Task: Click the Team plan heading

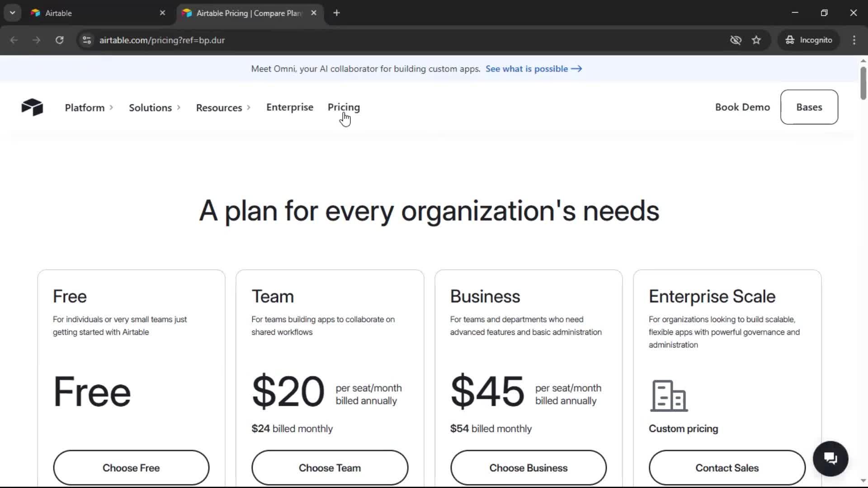Action: pyautogui.click(x=273, y=296)
